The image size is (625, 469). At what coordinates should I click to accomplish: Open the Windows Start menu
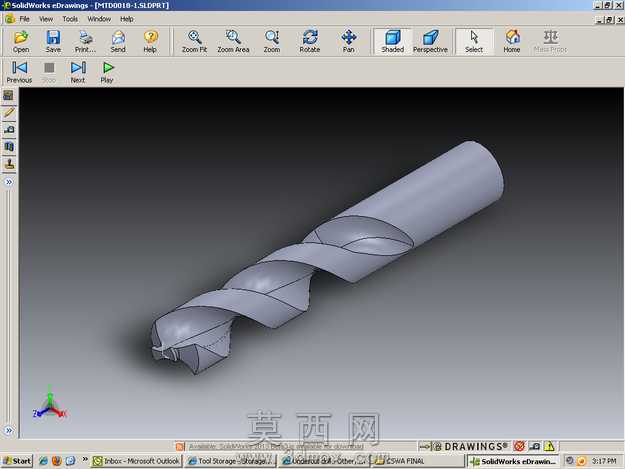click(x=17, y=461)
